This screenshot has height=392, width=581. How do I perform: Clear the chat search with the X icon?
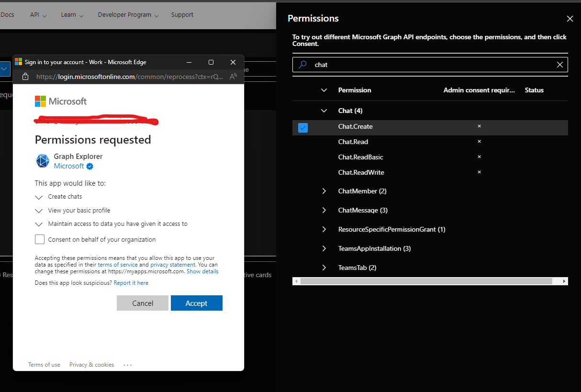point(559,65)
